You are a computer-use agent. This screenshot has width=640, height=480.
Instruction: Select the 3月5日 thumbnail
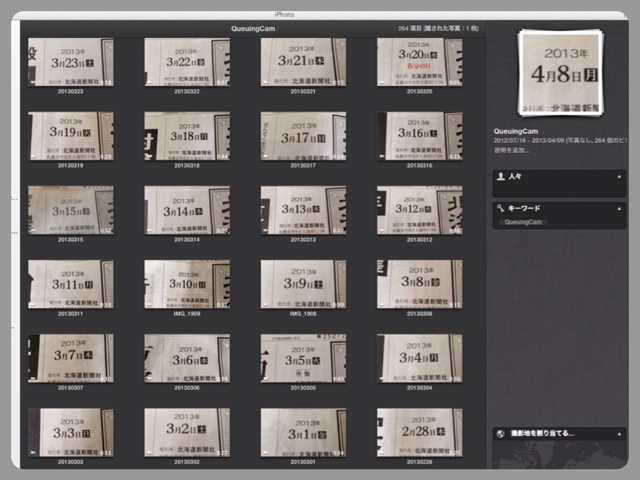[x=303, y=358]
